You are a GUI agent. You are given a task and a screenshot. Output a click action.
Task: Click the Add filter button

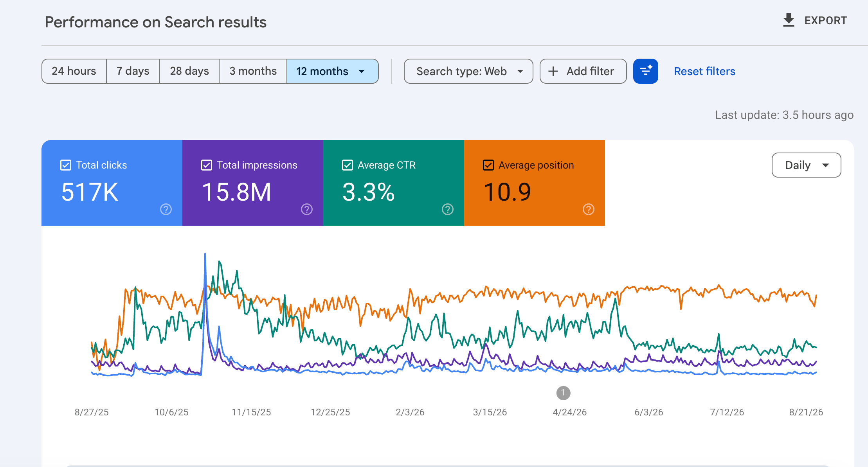point(583,71)
